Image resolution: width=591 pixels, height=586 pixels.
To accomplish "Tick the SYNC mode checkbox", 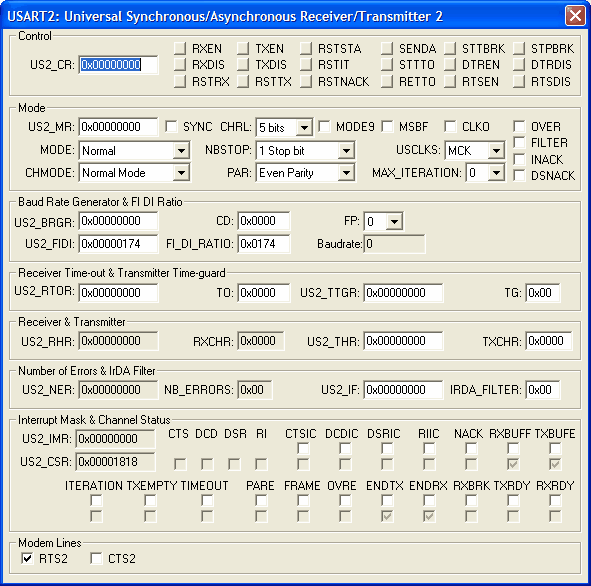I will 171,127.
